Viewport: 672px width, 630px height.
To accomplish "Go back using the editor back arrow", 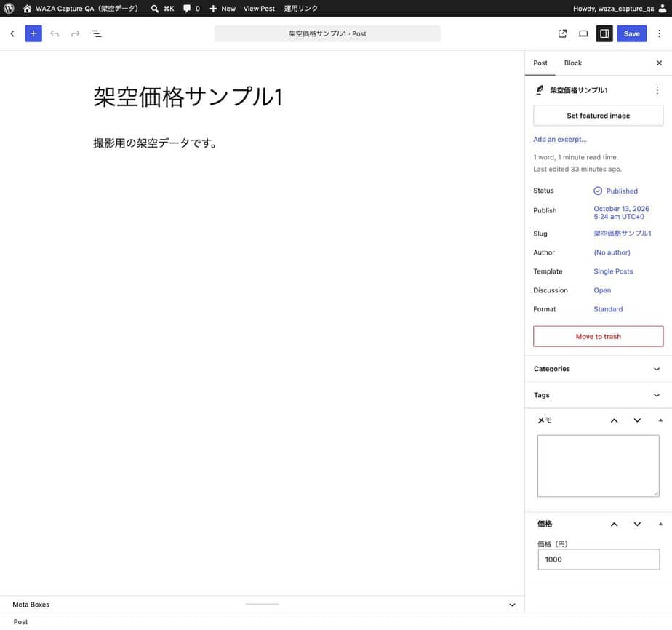I will (x=12, y=33).
